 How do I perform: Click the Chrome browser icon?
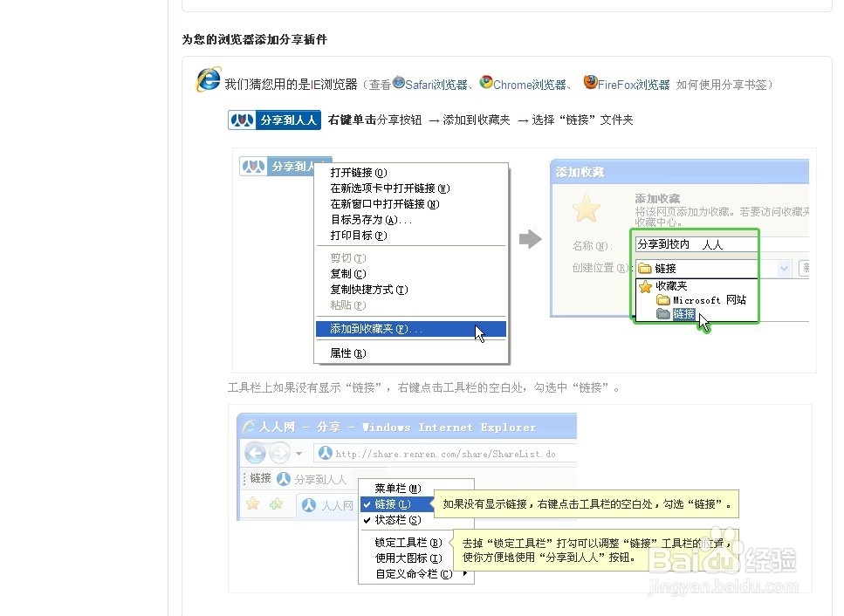486,82
